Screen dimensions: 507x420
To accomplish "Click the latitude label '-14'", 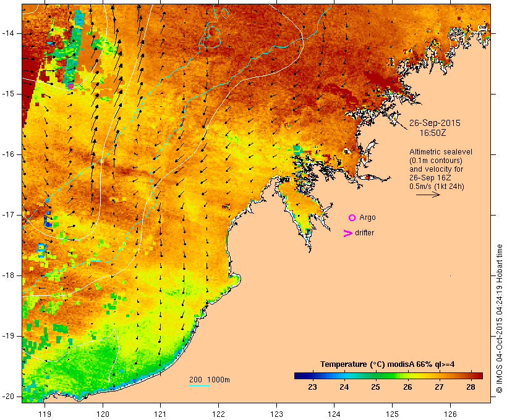I will coord(7,33).
